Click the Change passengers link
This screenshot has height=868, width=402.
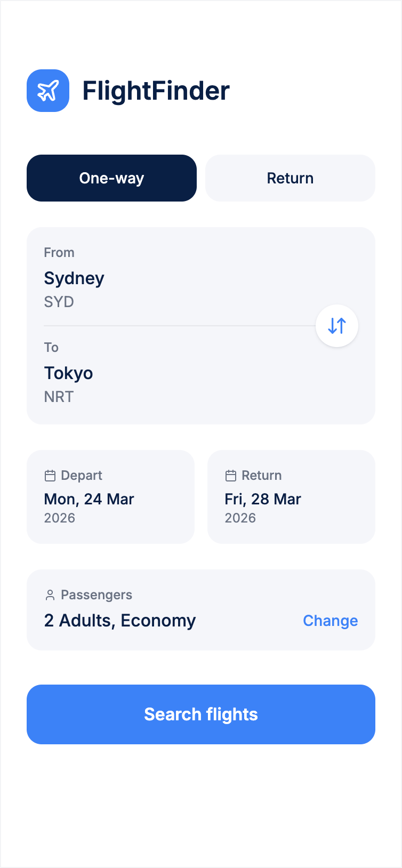pyautogui.click(x=330, y=621)
